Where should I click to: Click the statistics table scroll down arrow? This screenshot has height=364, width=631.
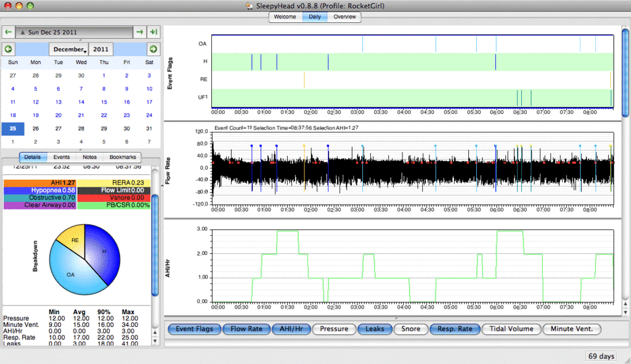[155, 341]
